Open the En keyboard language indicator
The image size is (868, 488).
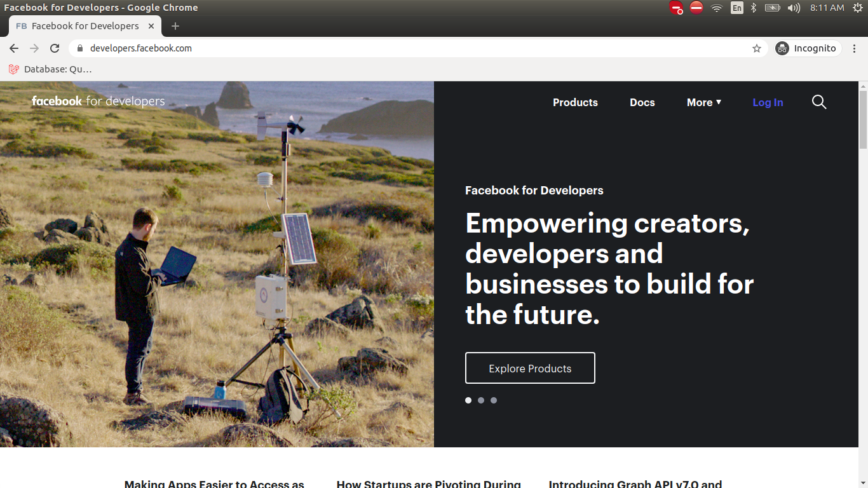click(736, 8)
